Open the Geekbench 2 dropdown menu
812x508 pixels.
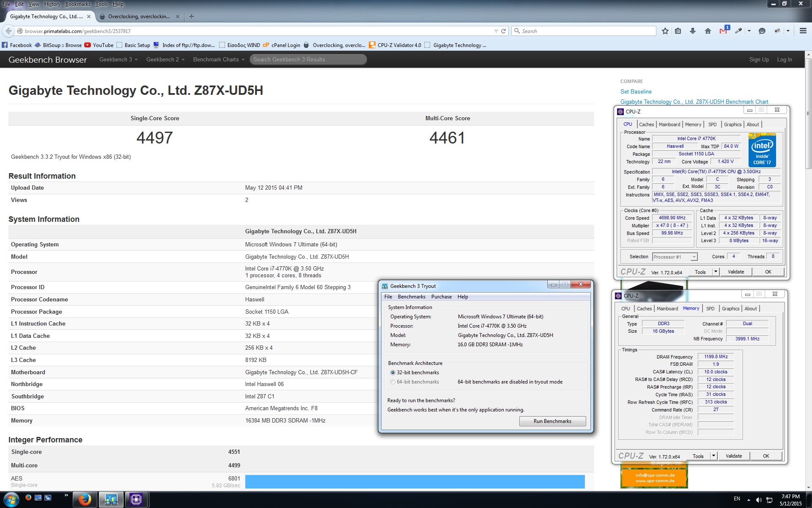click(x=165, y=60)
